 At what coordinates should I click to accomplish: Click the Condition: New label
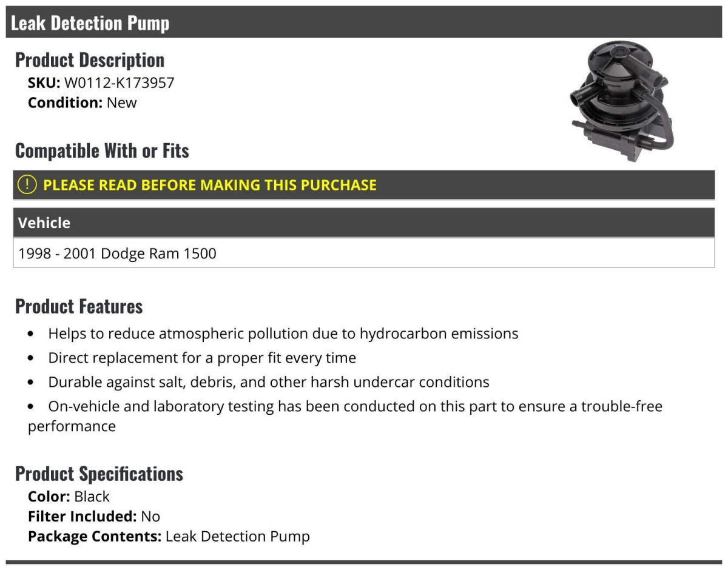[x=83, y=102]
